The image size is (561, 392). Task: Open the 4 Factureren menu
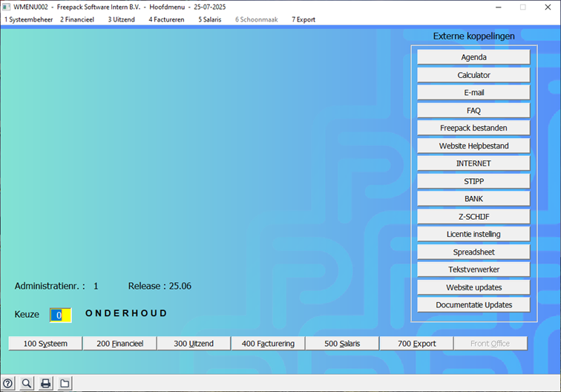click(166, 20)
